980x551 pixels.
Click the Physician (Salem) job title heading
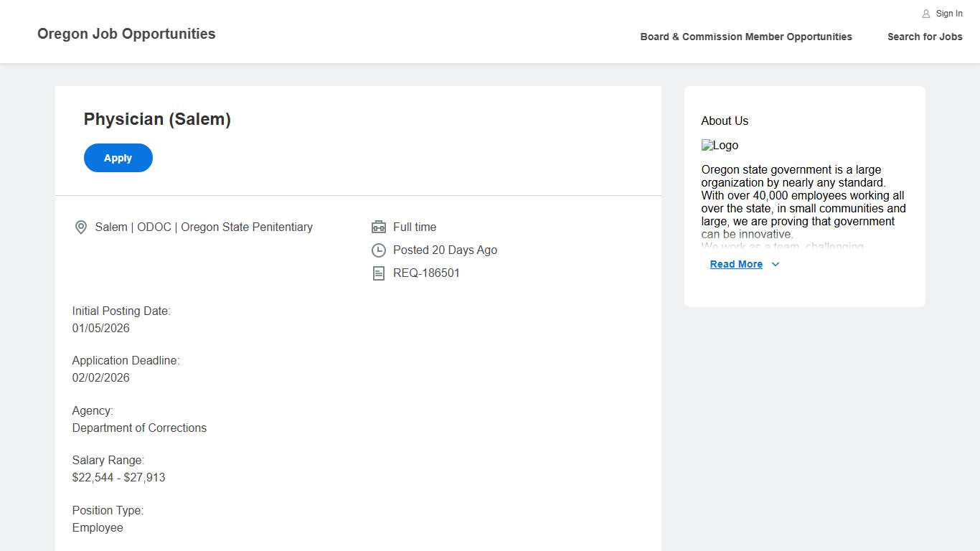(157, 119)
